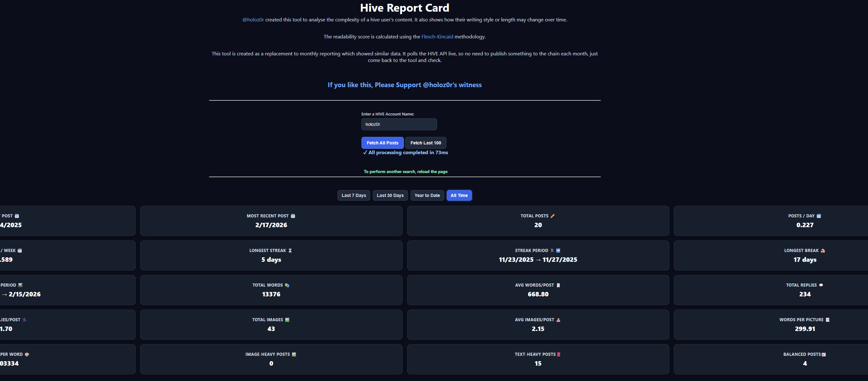Click hourglass icon beside Longest Streak

(x=290, y=251)
